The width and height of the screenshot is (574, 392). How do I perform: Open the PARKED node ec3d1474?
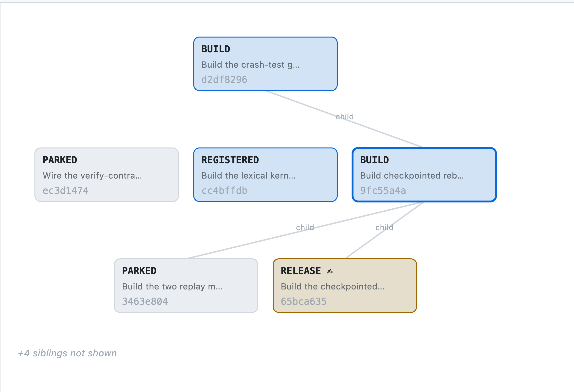pyautogui.click(x=106, y=175)
